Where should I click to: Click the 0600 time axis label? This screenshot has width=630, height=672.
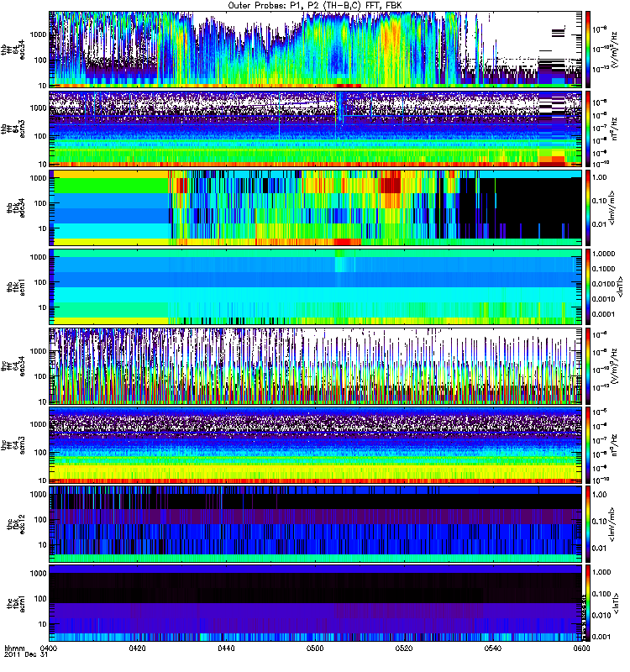click(581, 648)
